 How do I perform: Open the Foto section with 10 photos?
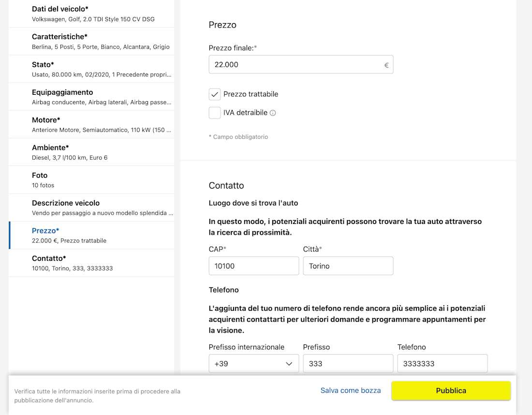[x=91, y=180]
